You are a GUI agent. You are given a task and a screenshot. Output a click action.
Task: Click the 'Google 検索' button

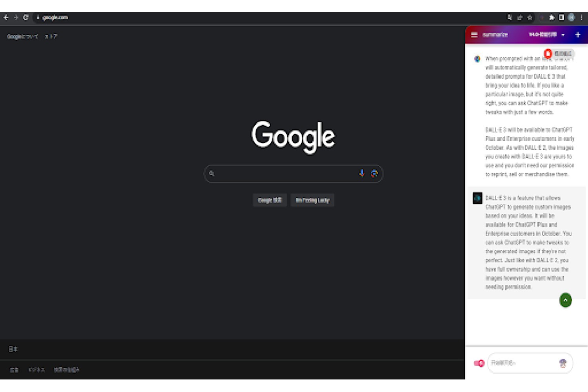(x=270, y=200)
